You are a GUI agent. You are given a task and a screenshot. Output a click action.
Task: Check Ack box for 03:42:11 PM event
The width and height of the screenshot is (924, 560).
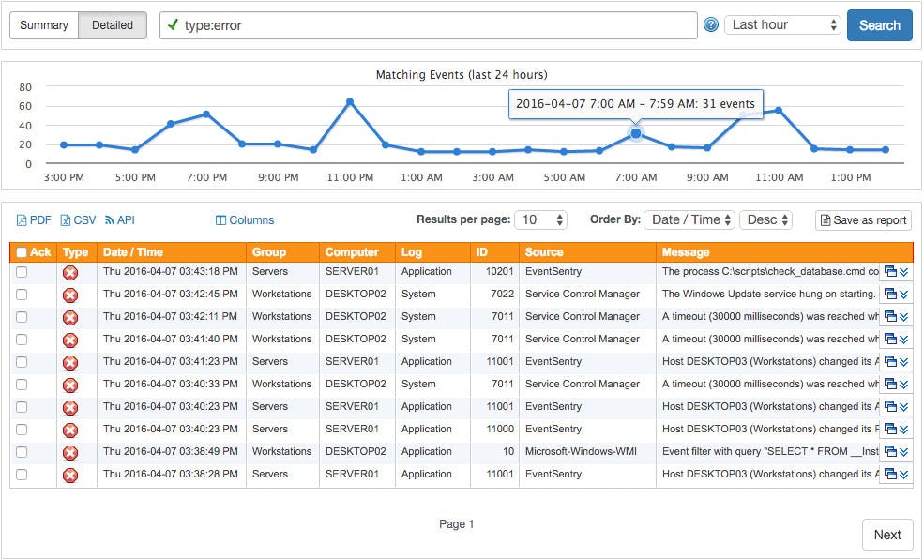tap(22, 316)
